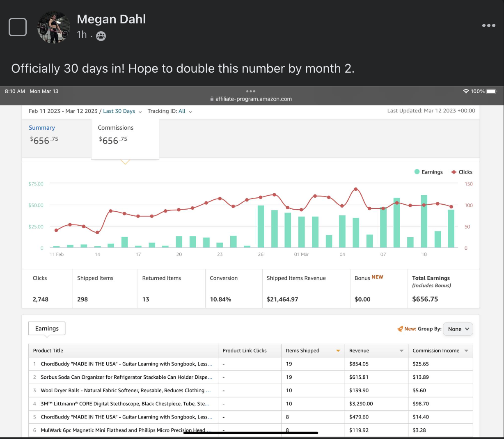Click the group audience icon next to 1h

coord(101,36)
